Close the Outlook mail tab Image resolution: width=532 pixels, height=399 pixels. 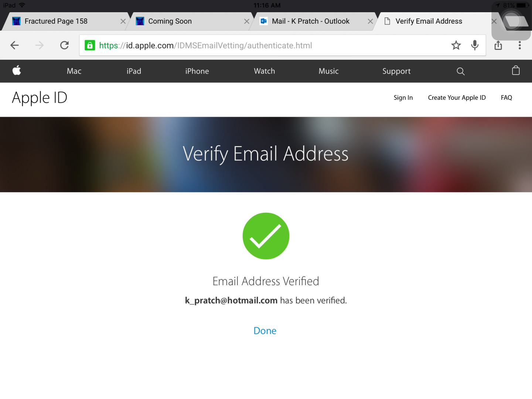tap(370, 21)
